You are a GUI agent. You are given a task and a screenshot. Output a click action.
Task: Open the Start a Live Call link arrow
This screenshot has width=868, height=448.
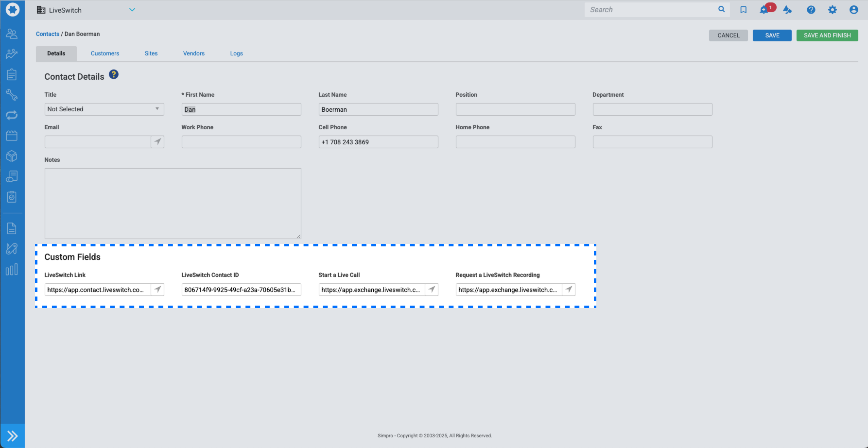pyautogui.click(x=432, y=290)
